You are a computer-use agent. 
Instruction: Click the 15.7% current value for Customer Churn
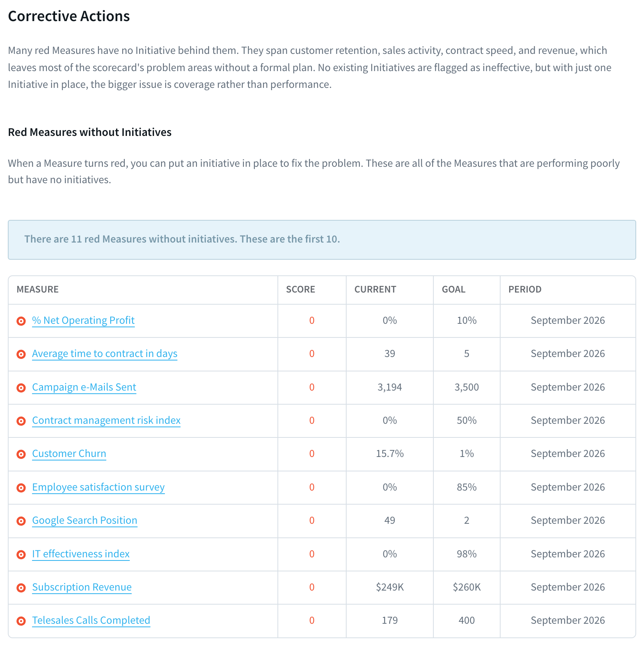point(390,453)
